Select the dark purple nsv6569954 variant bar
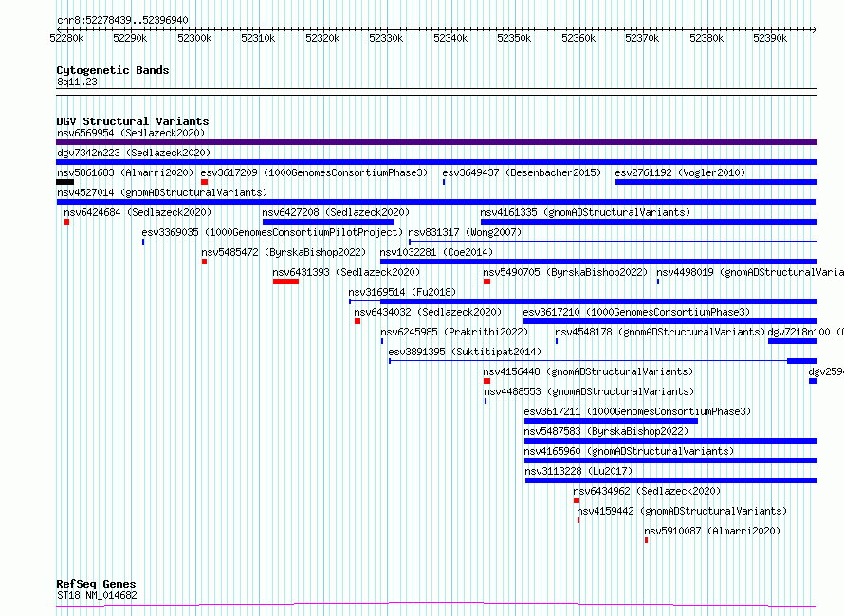 pos(436,142)
